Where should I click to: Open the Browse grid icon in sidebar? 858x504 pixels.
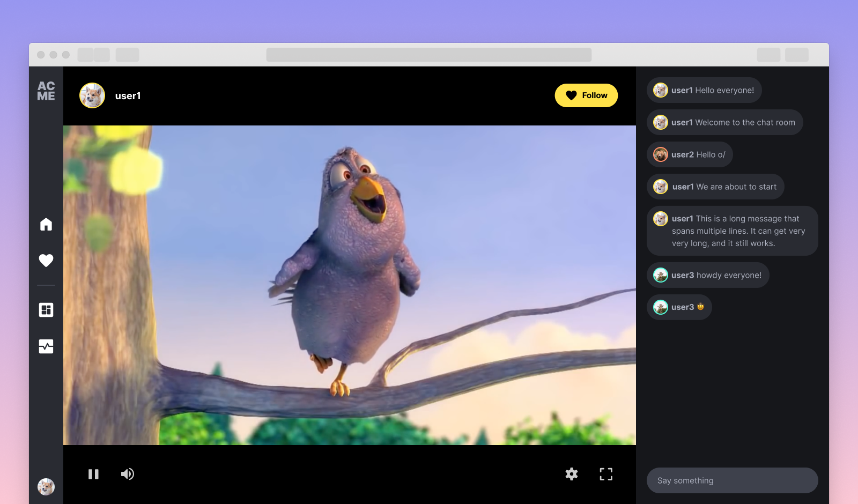click(46, 309)
